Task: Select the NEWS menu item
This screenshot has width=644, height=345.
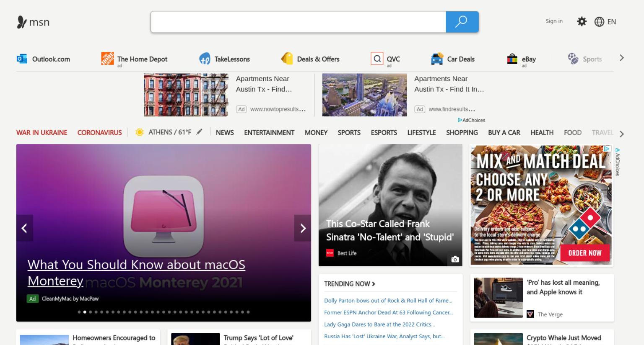Action: coord(225,133)
